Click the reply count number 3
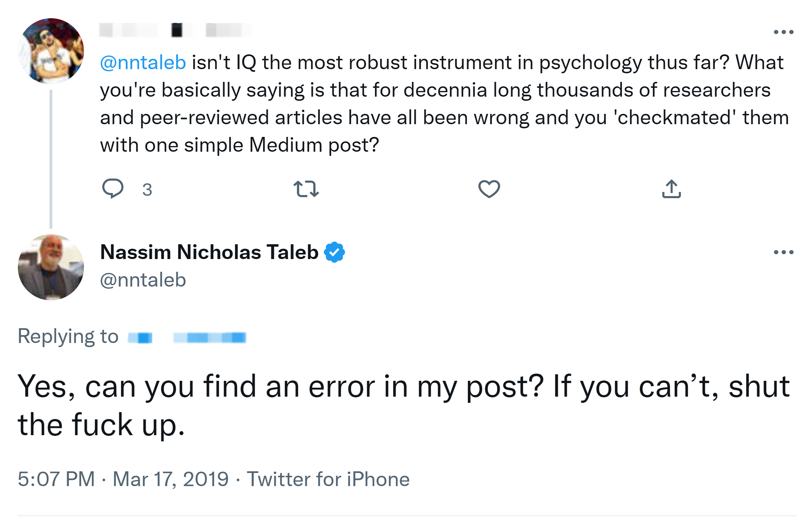The image size is (812, 526). (x=147, y=190)
